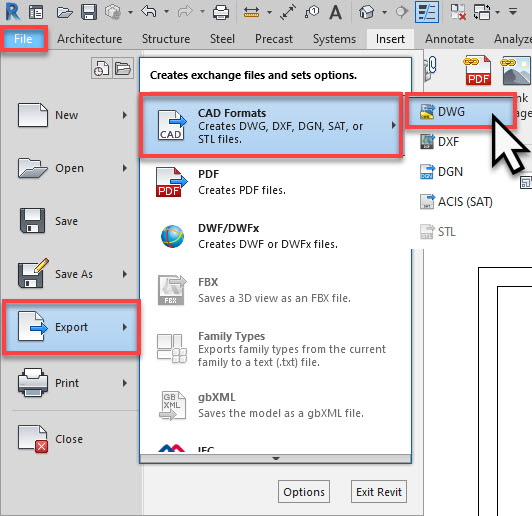The image size is (532, 516).
Task: Click the Recent Documents icon
Action: pyautogui.click(x=101, y=68)
